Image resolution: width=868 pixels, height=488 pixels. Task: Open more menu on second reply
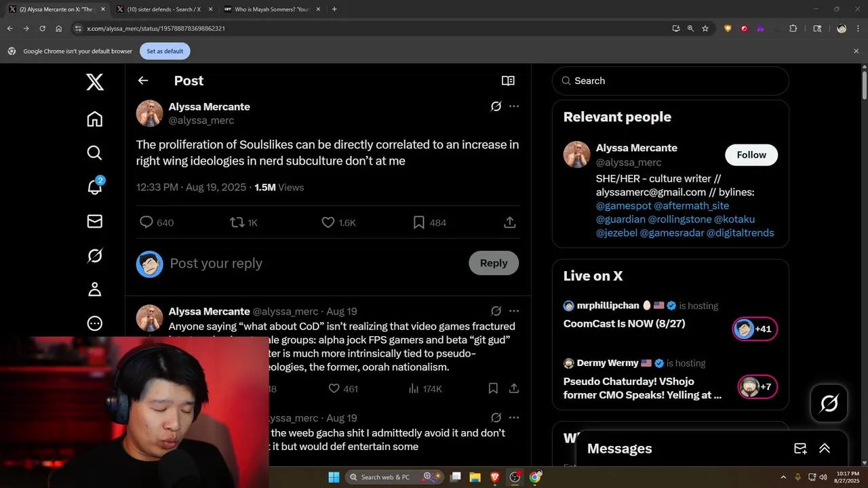(x=514, y=418)
